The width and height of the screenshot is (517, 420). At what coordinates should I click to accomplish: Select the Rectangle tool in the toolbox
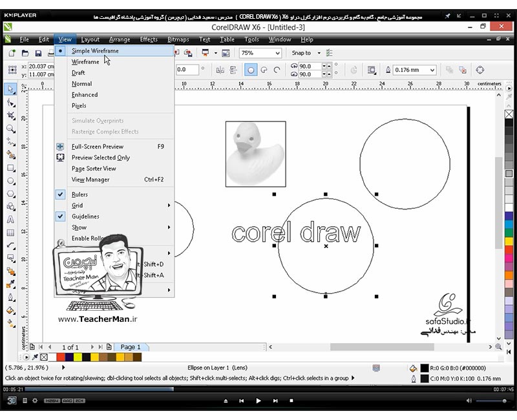point(10,168)
